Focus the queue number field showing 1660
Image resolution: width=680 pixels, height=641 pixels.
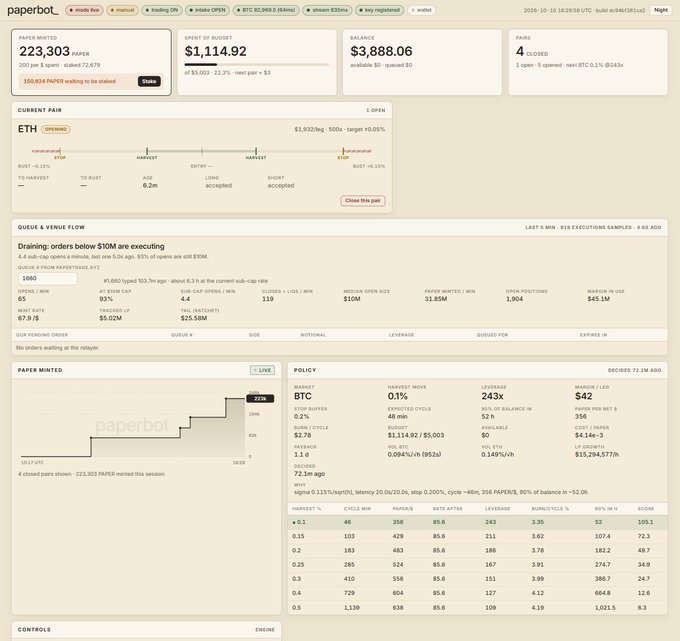[x=48, y=278]
